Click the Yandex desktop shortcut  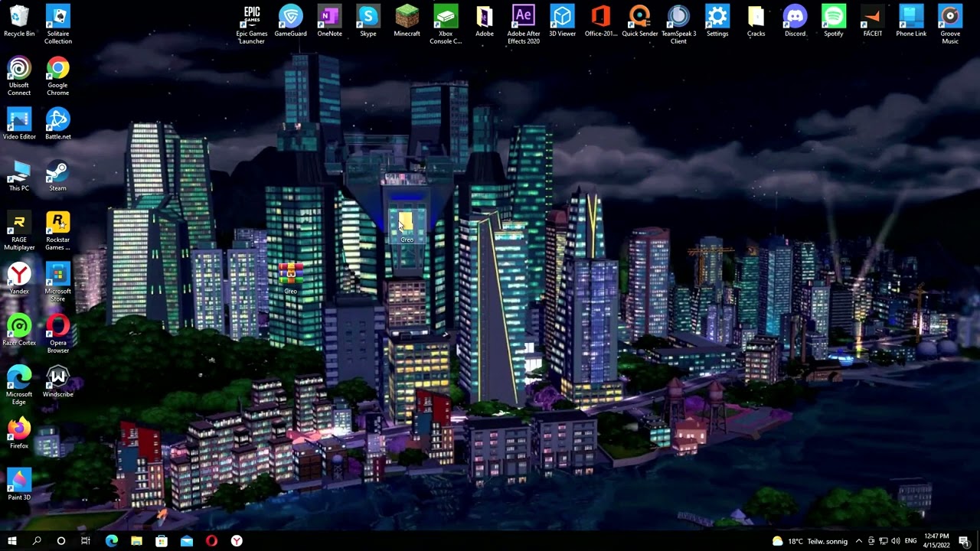tap(19, 279)
